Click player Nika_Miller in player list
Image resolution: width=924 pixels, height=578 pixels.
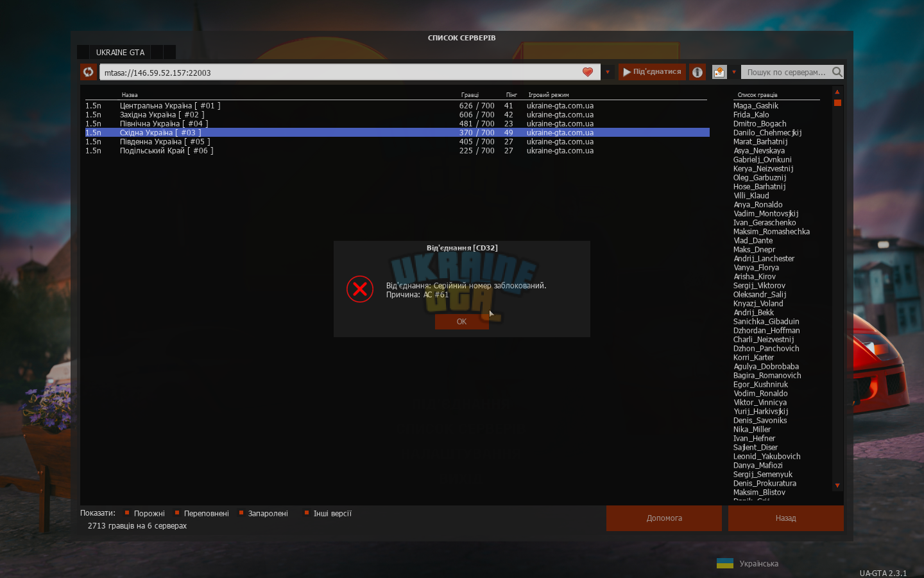[x=752, y=429]
